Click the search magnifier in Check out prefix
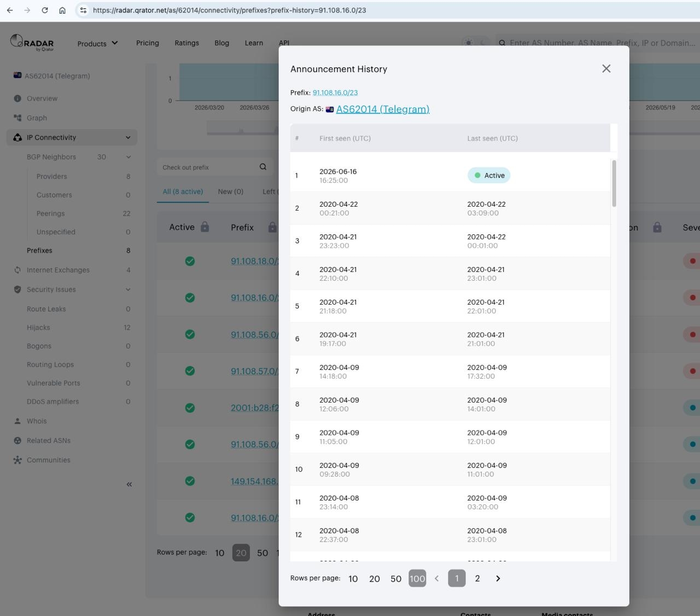Image resolution: width=700 pixels, height=616 pixels. pyautogui.click(x=263, y=167)
